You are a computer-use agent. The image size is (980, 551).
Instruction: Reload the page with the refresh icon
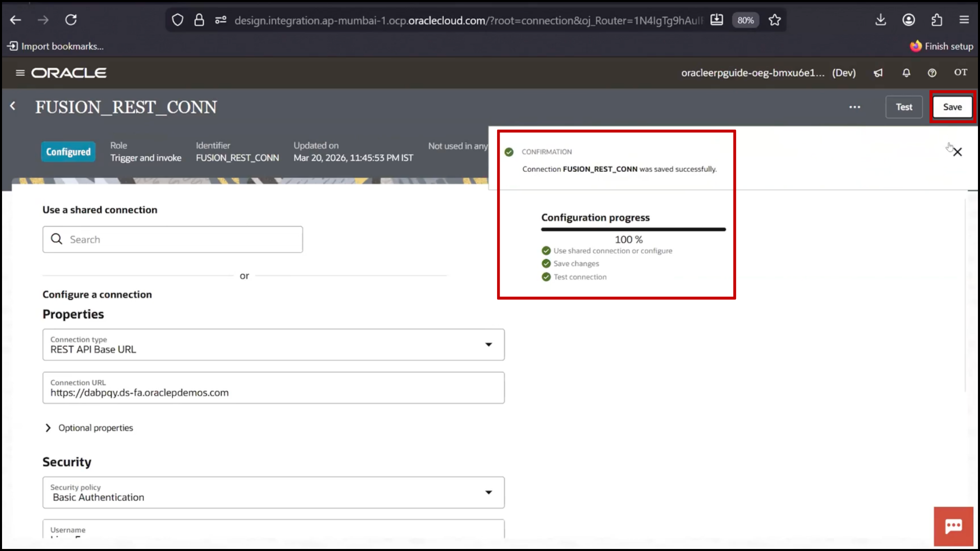71,20
